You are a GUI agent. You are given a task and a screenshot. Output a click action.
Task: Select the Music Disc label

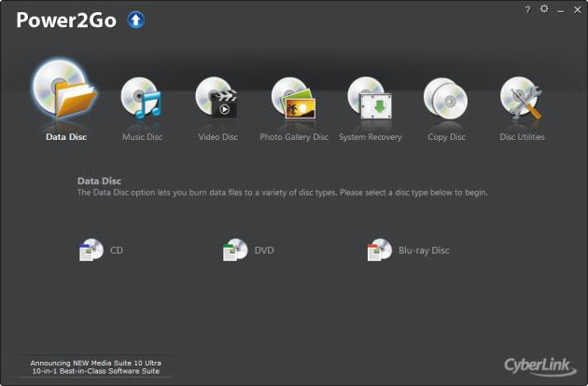[x=142, y=137]
